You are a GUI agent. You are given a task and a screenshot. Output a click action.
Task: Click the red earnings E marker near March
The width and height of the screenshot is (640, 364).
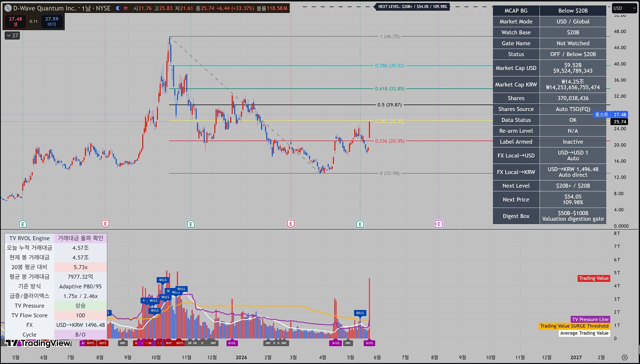coord(291,224)
